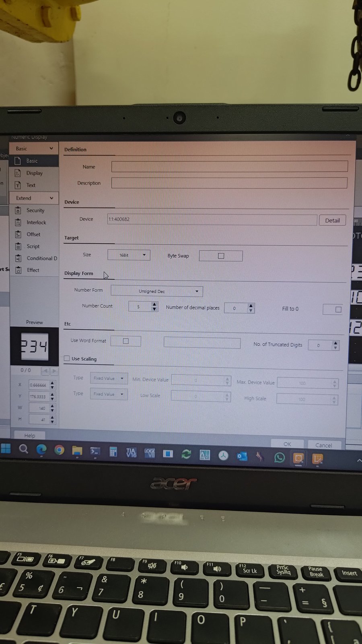Click the Detail button beside Device
Screen dimensions: 362x644
(x=332, y=221)
